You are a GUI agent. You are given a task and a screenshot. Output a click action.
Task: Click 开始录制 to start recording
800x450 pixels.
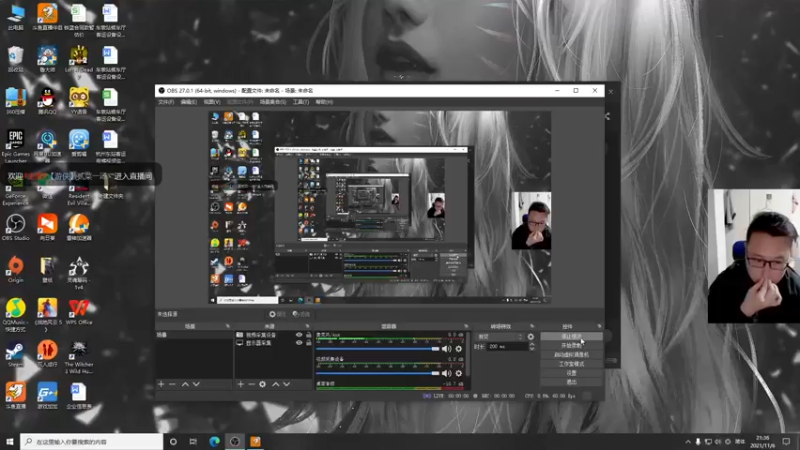tap(571, 345)
